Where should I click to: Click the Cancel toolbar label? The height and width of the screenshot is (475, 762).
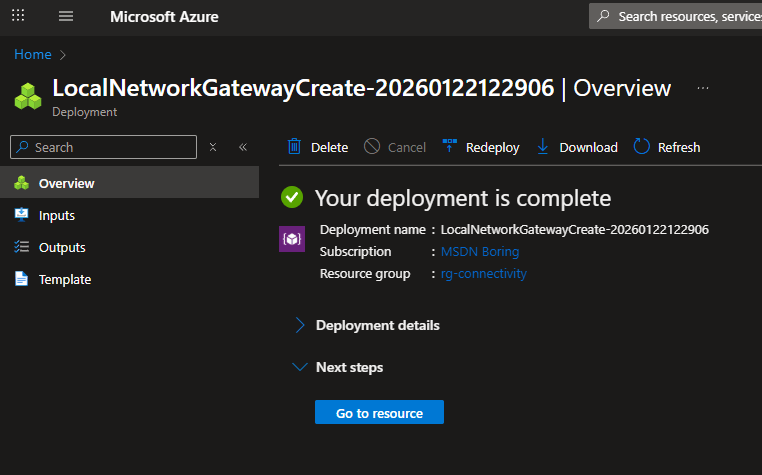406,147
